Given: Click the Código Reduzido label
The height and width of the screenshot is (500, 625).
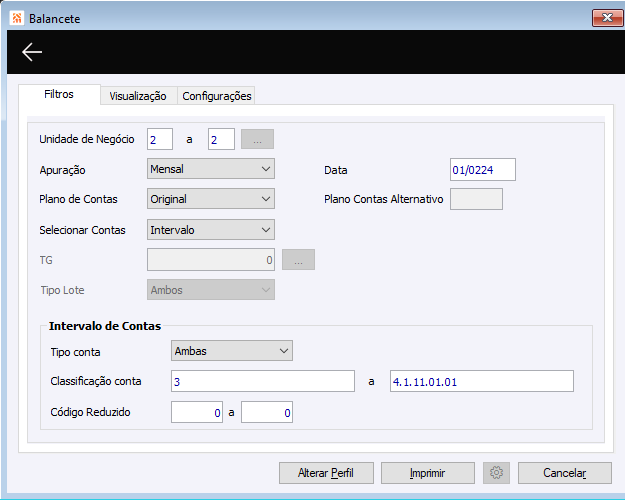Looking at the screenshot, I should click(90, 412).
